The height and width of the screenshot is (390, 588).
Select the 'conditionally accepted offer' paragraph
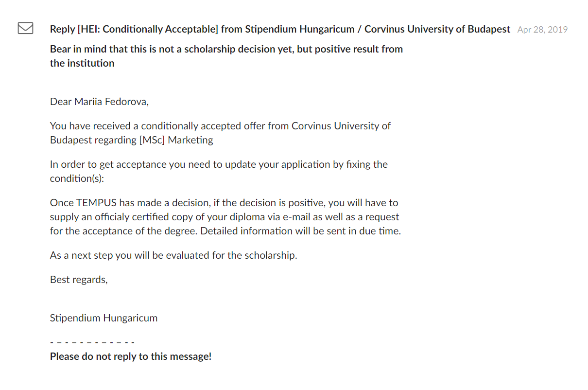pyautogui.click(x=220, y=133)
